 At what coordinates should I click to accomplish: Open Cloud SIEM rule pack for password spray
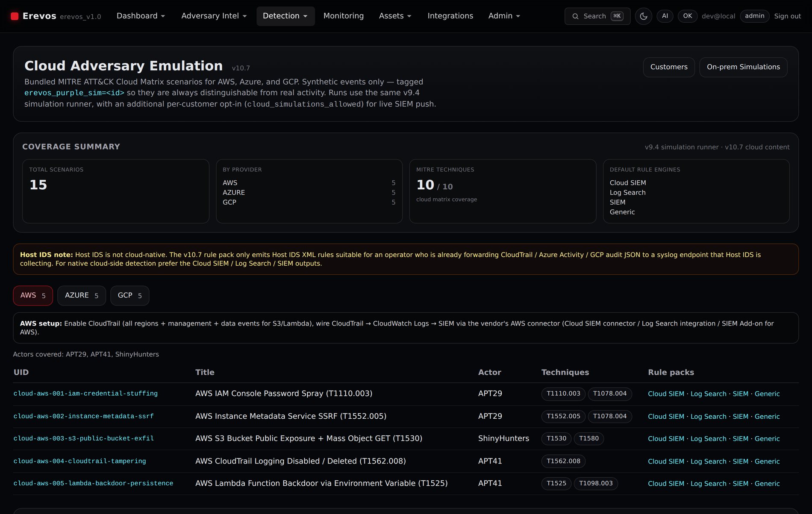[x=666, y=394]
